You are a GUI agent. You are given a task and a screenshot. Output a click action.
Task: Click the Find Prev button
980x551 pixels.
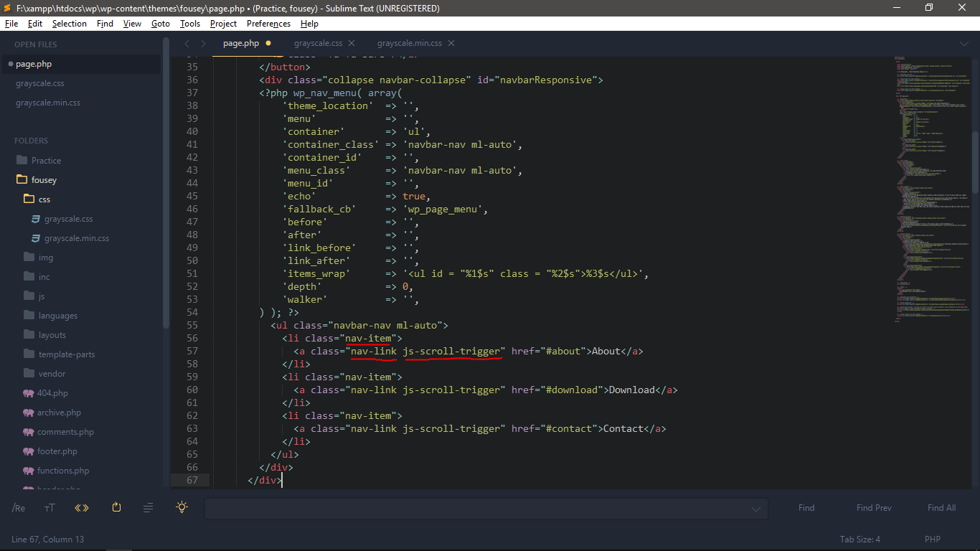pyautogui.click(x=874, y=508)
